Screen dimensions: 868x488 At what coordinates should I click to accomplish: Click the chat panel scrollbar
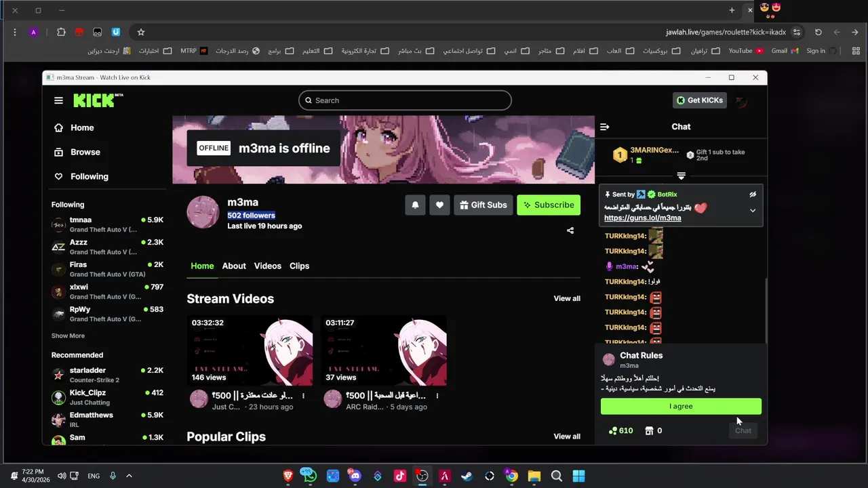coord(765,310)
